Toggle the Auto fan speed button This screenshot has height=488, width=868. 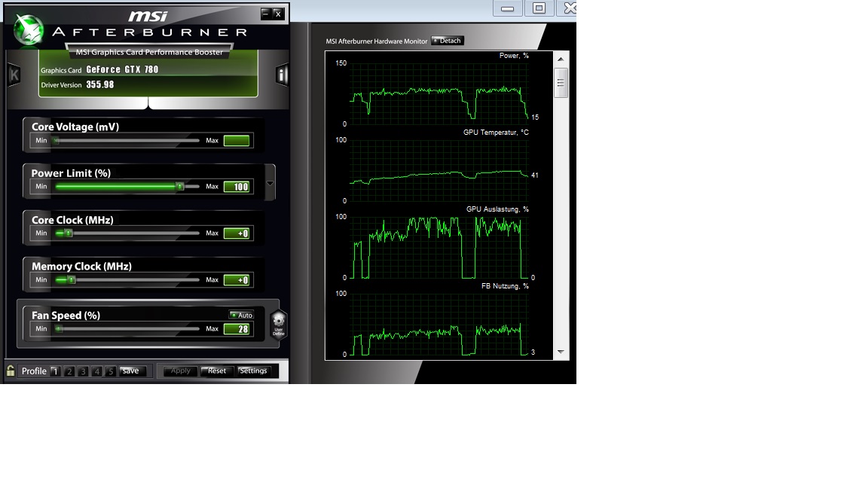click(x=241, y=315)
